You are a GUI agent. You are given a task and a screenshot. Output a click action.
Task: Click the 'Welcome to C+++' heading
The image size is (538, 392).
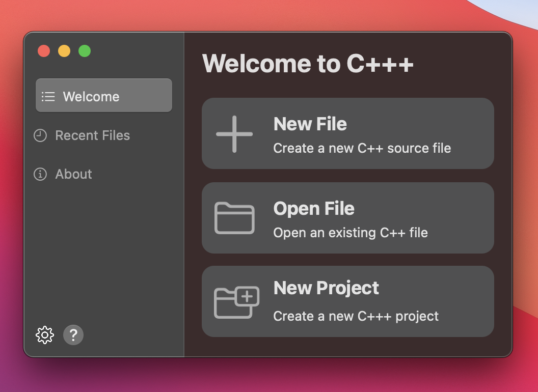click(308, 64)
